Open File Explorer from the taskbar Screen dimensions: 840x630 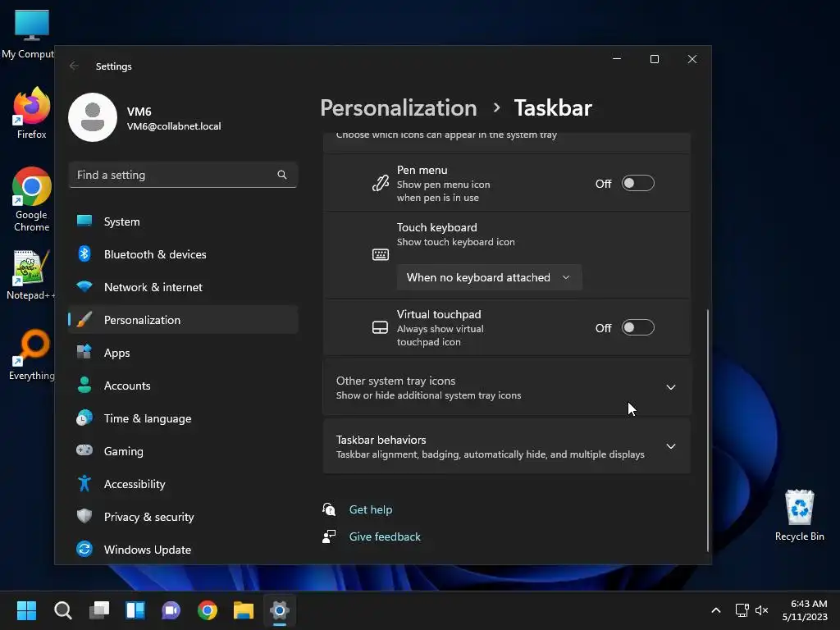click(243, 610)
